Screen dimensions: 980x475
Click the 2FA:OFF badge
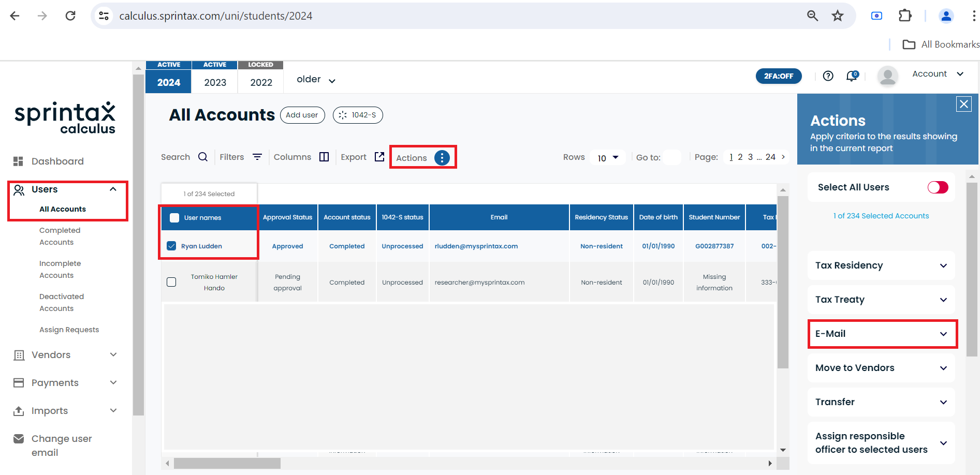click(x=779, y=76)
